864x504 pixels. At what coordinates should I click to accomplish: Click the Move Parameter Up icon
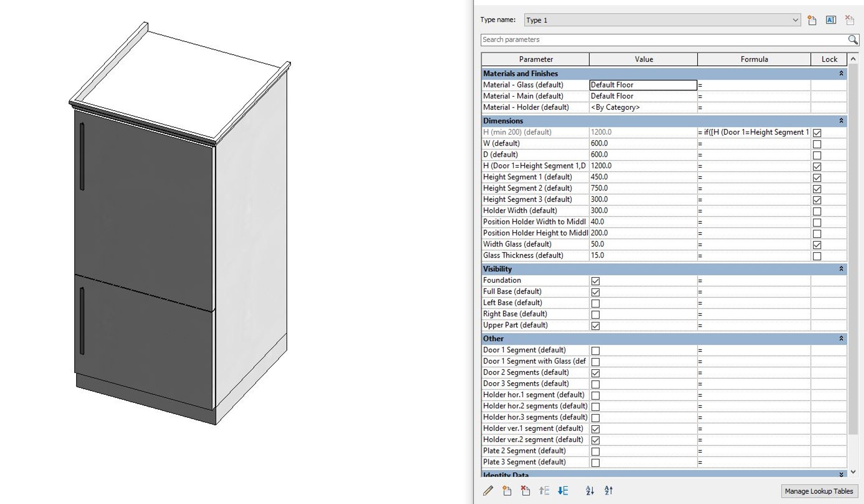click(544, 490)
